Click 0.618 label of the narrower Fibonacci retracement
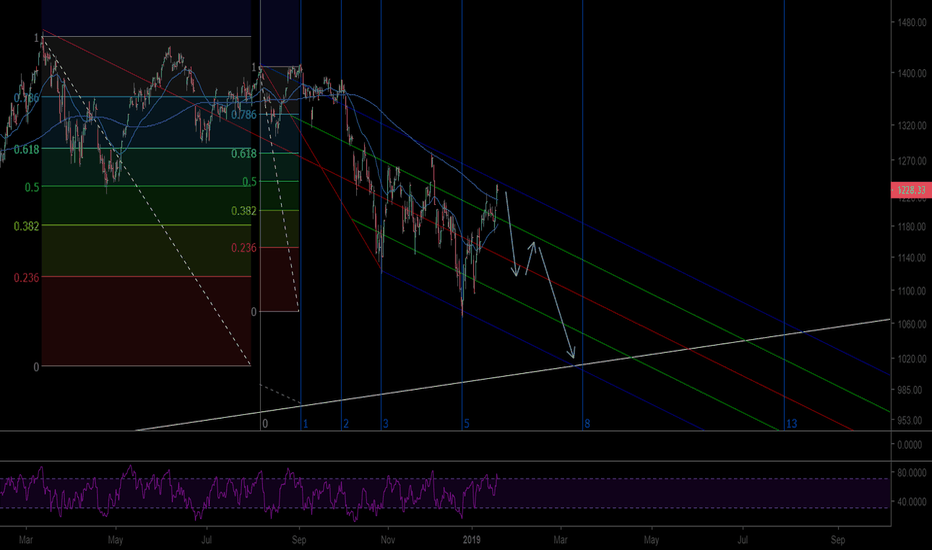This screenshot has width=932, height=550. click(244, 154)
